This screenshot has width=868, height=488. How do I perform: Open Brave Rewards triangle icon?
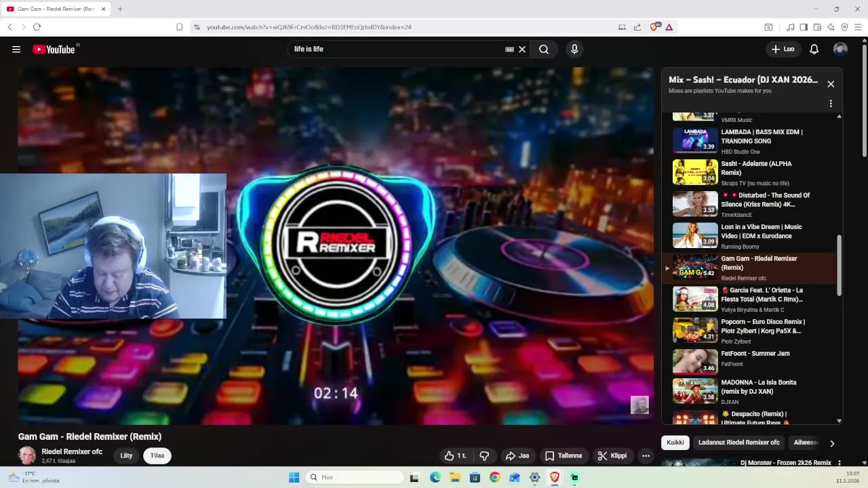669,27
